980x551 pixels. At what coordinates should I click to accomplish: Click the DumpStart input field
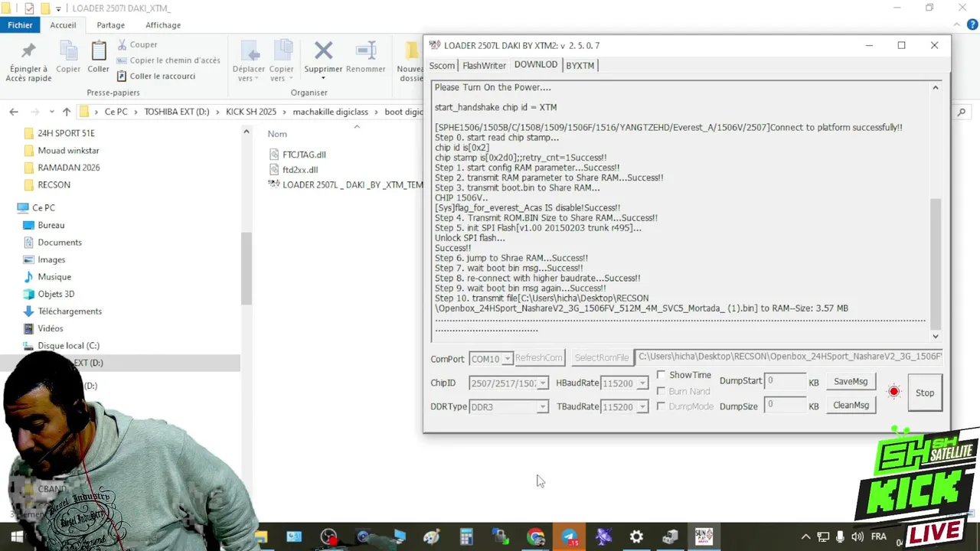(x=786, y=380)
